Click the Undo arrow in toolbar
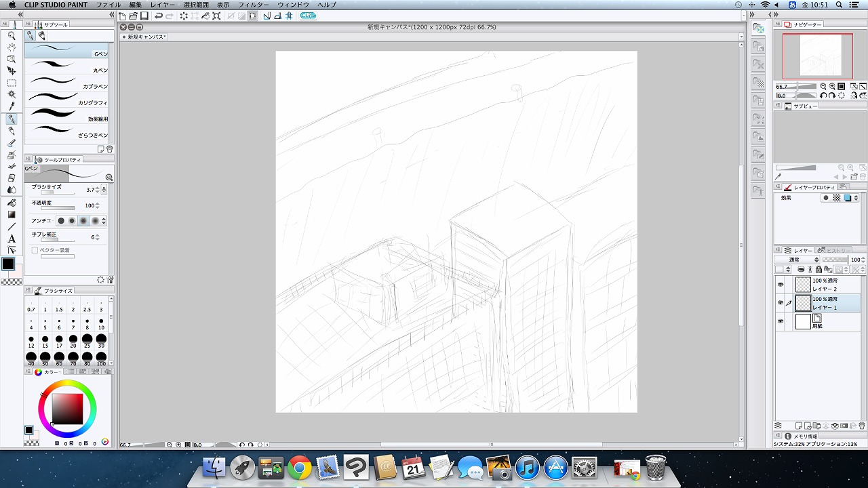 pos(158,16)
